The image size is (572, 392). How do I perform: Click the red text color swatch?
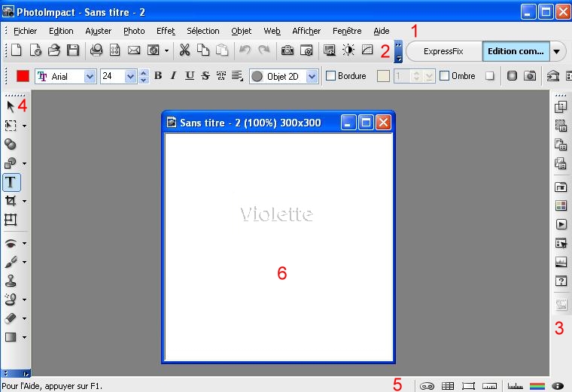pos(23,76)
